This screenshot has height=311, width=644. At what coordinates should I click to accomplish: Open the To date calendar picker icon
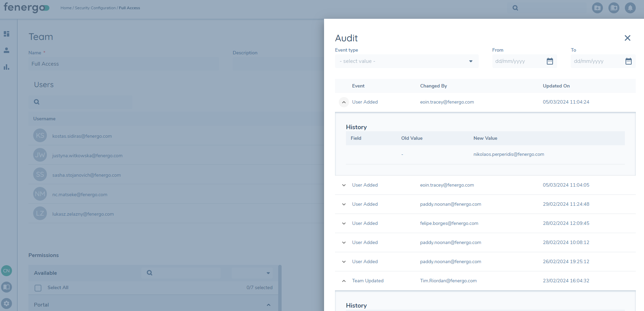point(628,61)
